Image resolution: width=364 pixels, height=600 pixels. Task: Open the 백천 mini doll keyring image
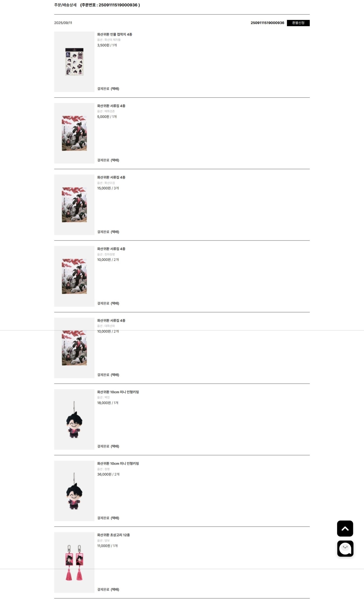(x=74, y=419)
